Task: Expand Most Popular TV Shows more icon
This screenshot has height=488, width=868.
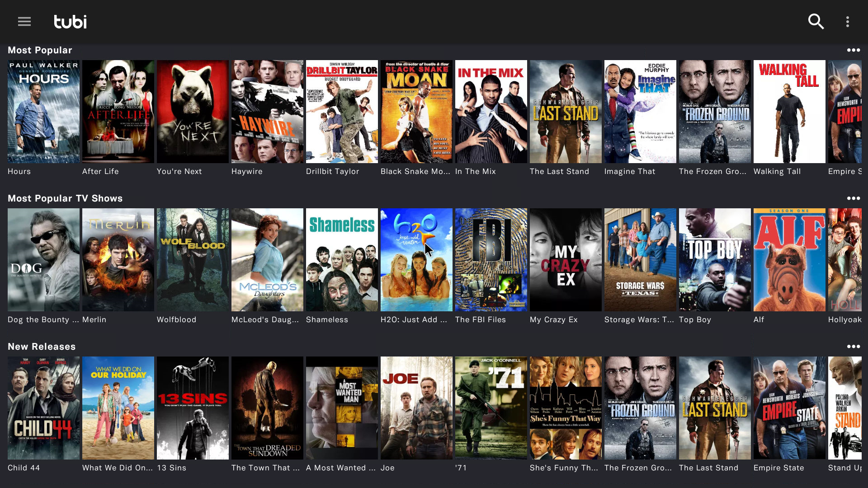Action: pos(853,198)
